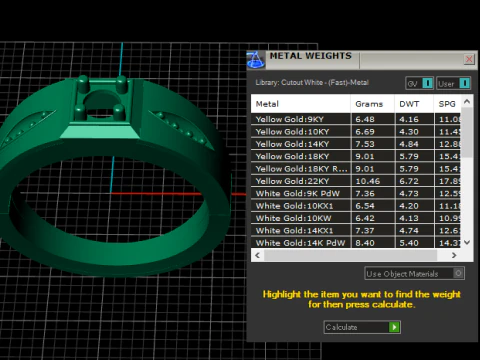Select the White Gold:14KX1 row
This screenshot has width=480, height=360.
[x=356, y=230]
